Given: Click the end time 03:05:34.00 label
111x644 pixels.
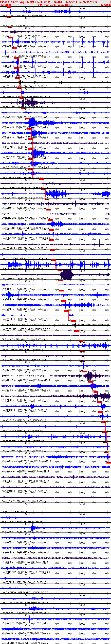Looking at the screenshot, I should (x=105, y=5).
